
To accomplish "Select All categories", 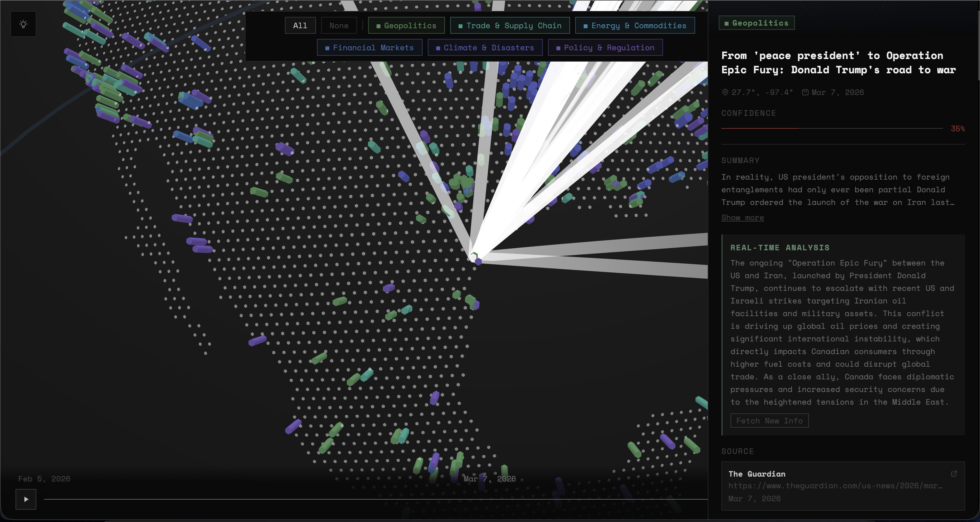I will click(300, 26).
